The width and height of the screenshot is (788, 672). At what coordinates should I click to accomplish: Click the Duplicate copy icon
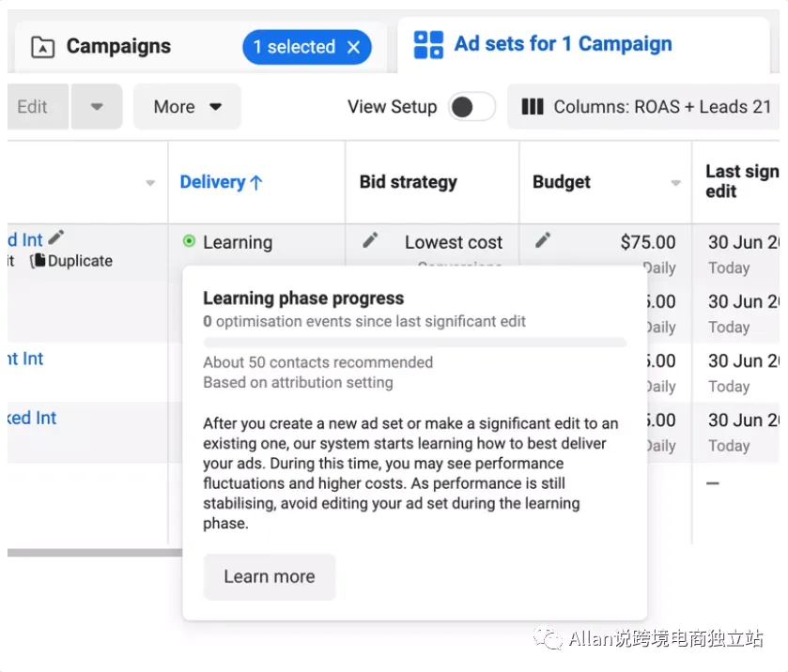(38, 261)
